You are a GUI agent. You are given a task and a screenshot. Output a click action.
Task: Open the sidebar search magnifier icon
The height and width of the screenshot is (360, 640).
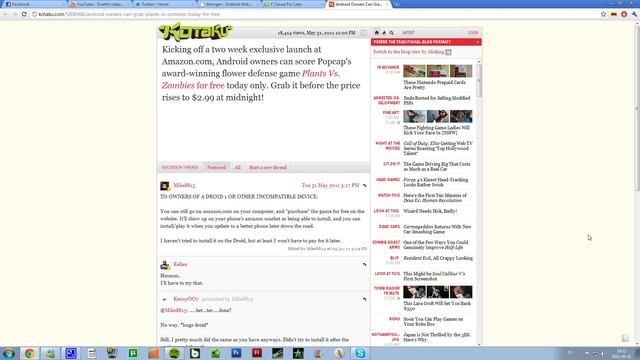(391, 33)
